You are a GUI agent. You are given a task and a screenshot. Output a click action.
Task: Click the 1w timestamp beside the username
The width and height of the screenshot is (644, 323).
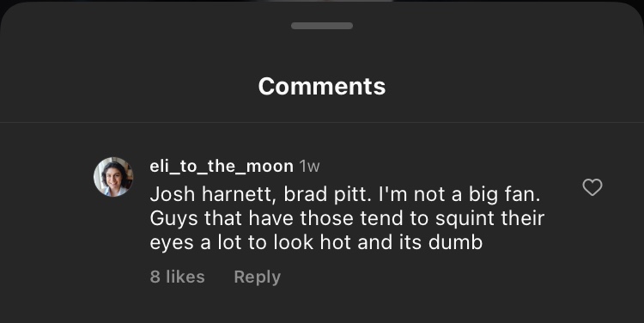[x=309, y=167]
